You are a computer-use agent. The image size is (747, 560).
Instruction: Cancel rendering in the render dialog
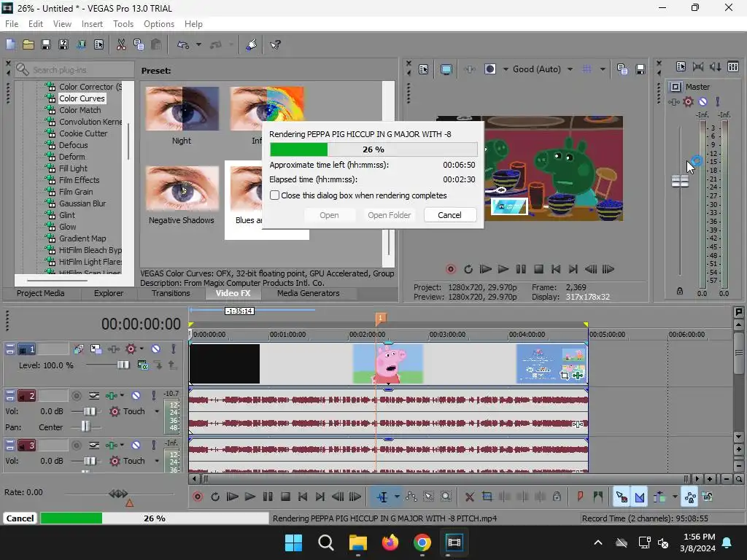tap(449, 215)
